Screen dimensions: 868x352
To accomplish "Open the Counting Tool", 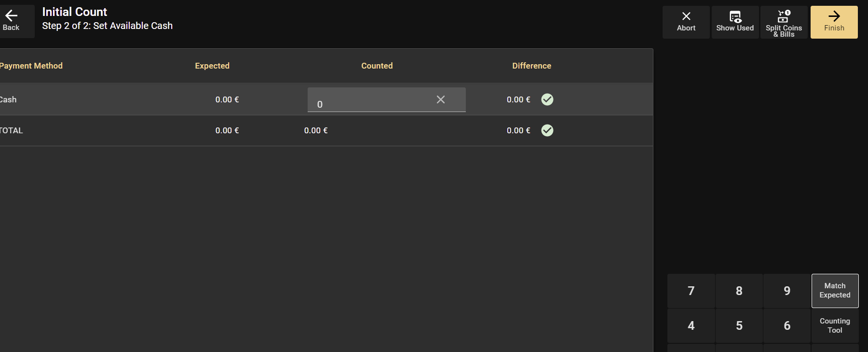I will [x=835, y=325].
